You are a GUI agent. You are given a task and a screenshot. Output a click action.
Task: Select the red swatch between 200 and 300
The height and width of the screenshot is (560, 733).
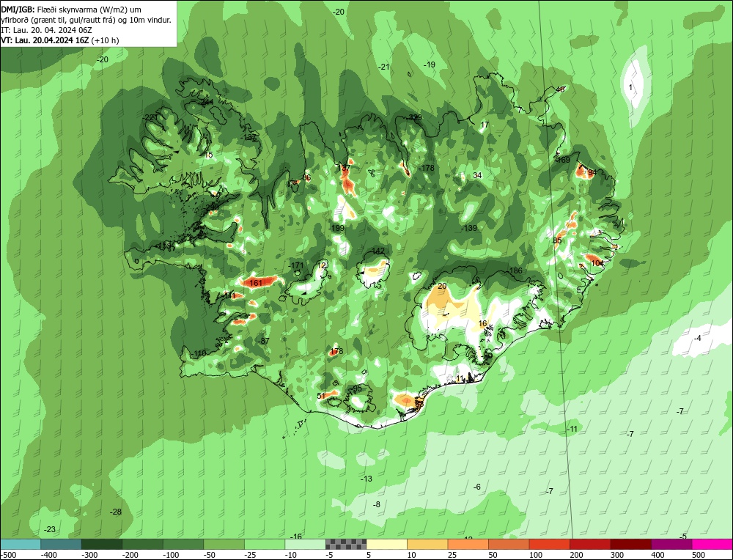590,544
